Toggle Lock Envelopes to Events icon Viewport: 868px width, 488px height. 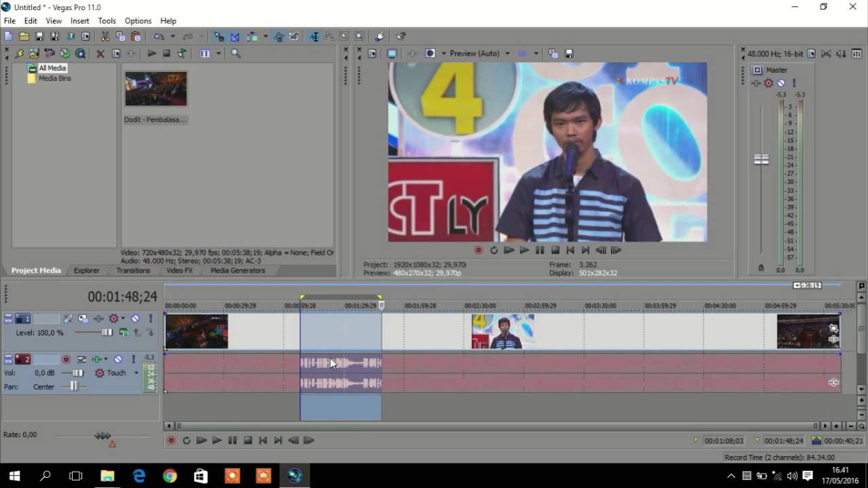coord(279,37)
